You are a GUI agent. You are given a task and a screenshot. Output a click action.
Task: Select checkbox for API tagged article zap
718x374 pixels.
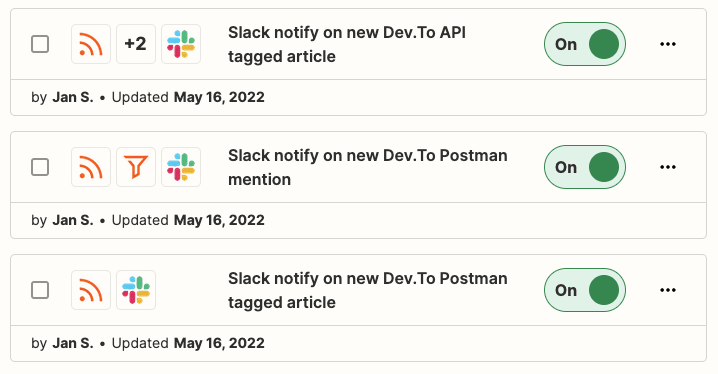tap(40, 44)
